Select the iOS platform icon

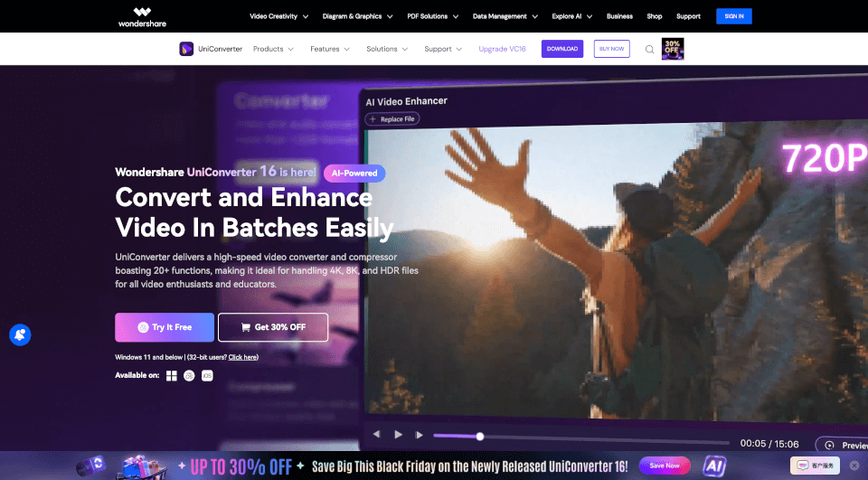point(207,375)
